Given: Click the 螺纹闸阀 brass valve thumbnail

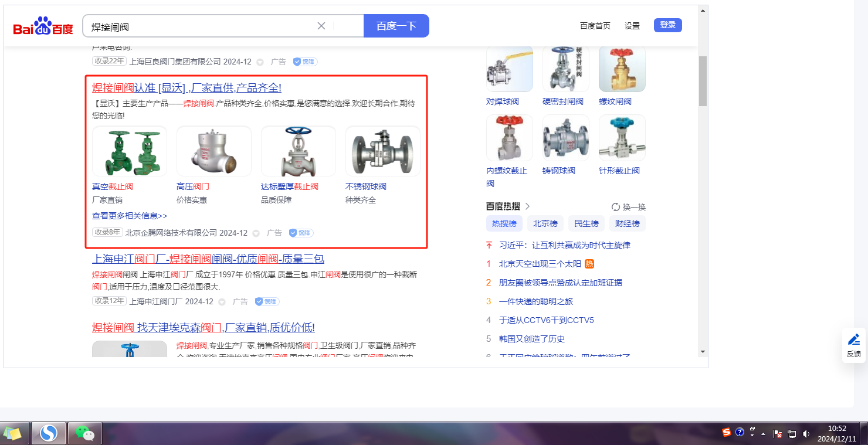Looking at the screenshot, I should coord(622,69).
